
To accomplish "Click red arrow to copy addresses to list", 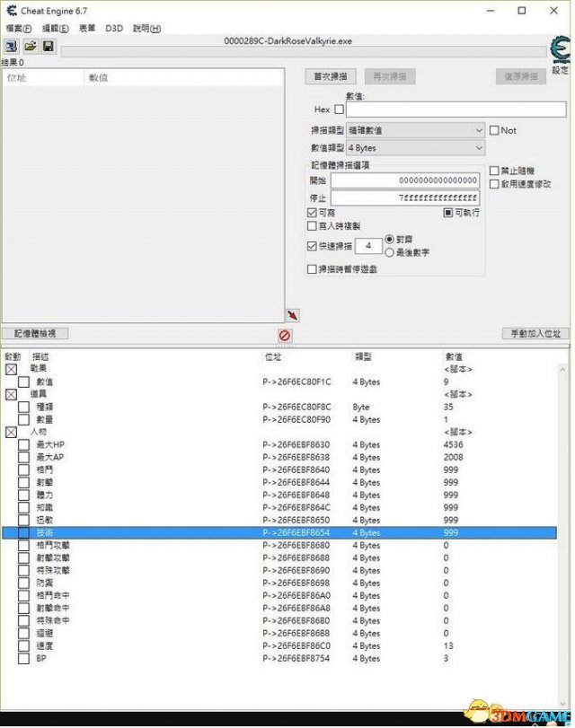I will click(292, 316).
